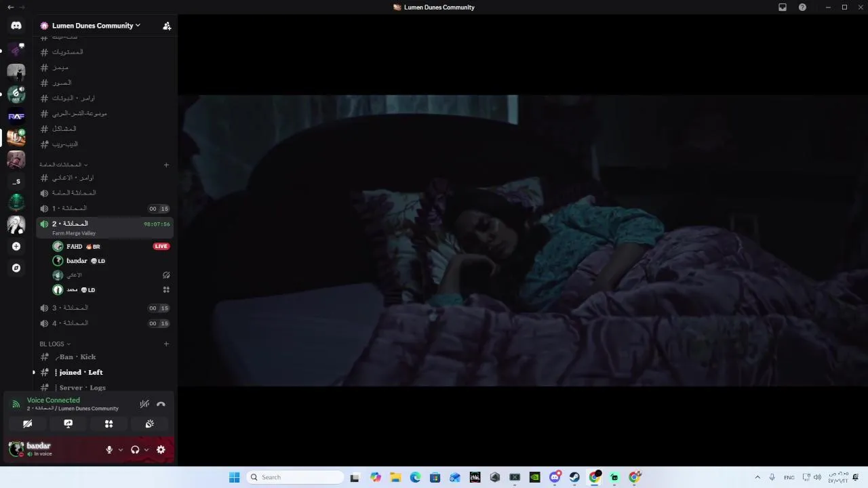Start an activity button in voice panel
Viewport: 868px width, 488px height.
[x=108, y=424]
